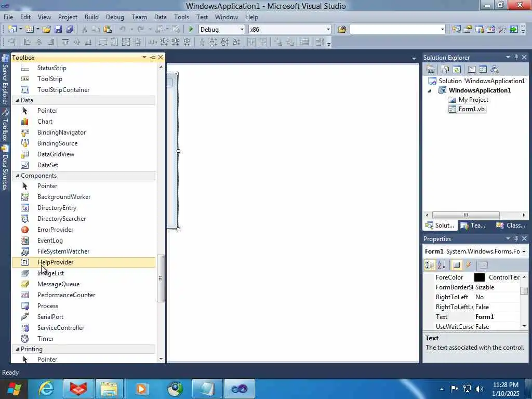Click the Save All icon

click(x=70, y=30)
